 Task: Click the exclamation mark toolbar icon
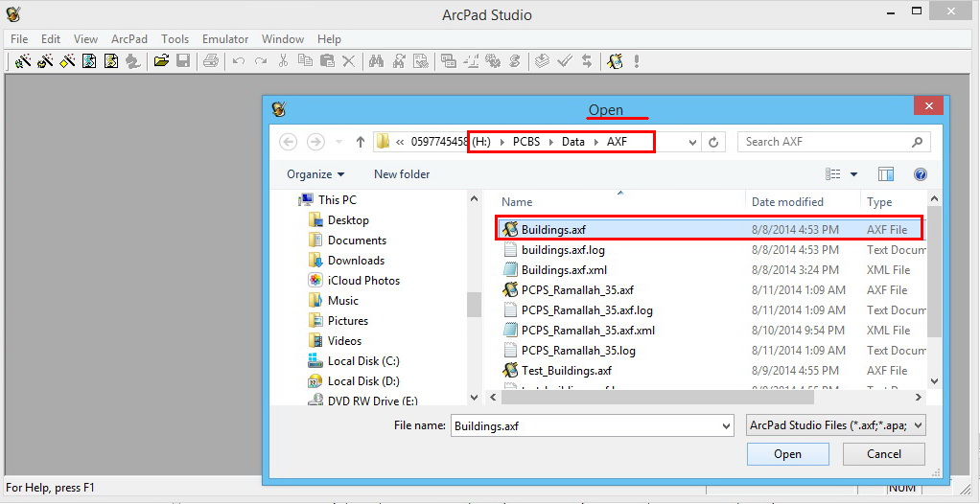pyautogui.click(x=637, y=60)
